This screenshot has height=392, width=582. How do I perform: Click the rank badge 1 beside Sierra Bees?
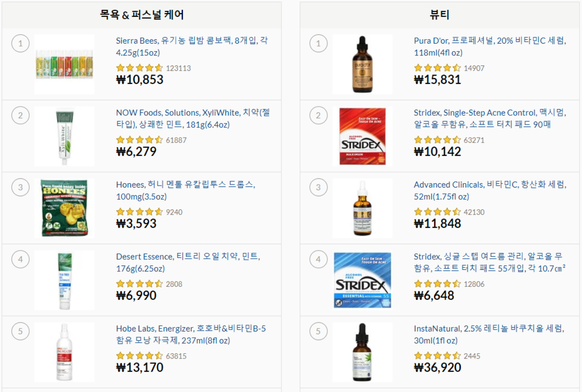(x=20, y=44)
